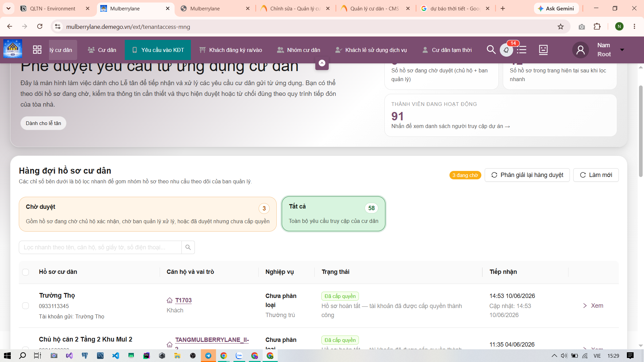Open the Cư dân menu item
This screenshot has height=362, width=644.
pos(102,50)
